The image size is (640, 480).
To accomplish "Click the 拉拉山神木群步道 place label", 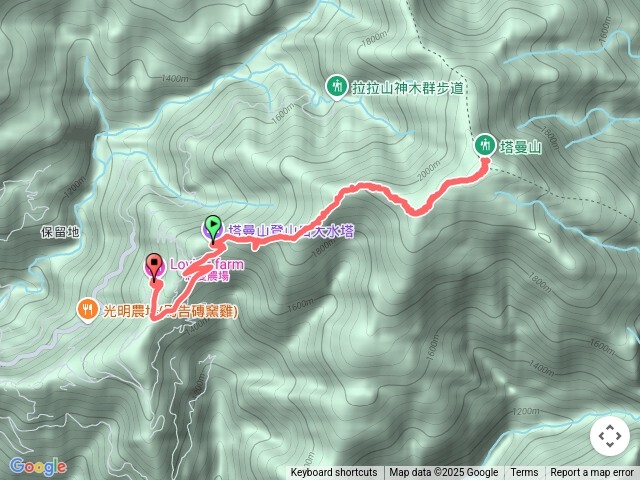I will [408, 88].
